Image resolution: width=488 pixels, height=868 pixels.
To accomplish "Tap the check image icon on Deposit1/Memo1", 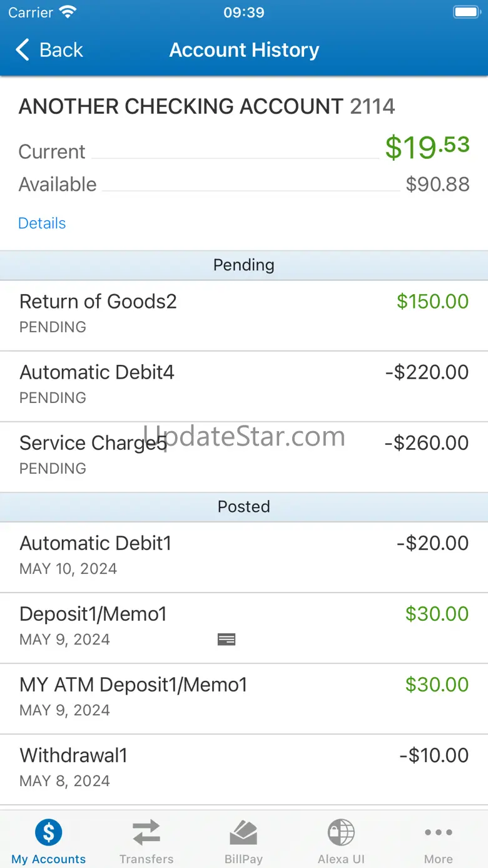I will [x=226, y=639].
